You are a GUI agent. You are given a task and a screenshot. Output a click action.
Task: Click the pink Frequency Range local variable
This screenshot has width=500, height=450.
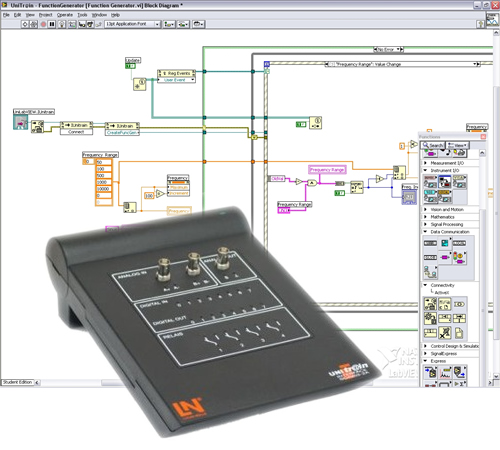tap(327, 170)
